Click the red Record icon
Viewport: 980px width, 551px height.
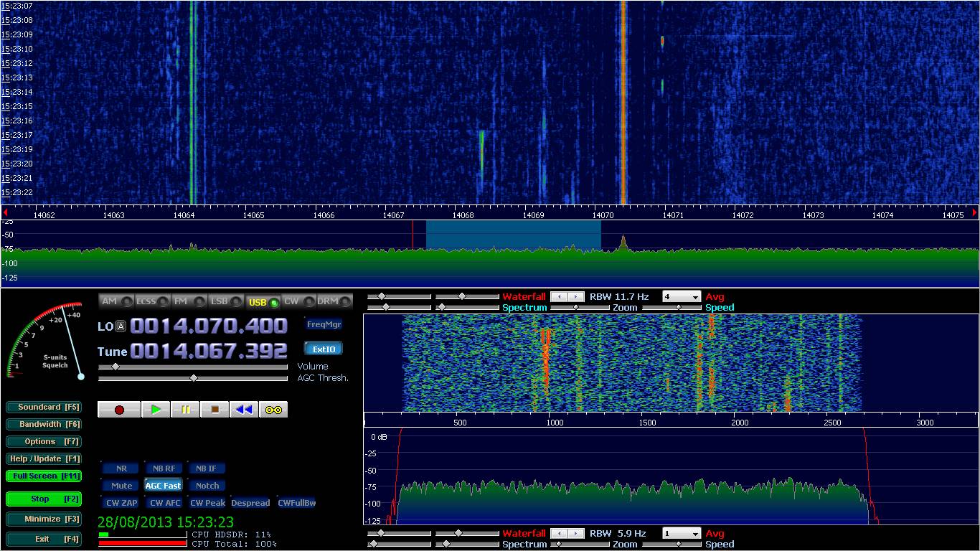[x=118, y=409]
